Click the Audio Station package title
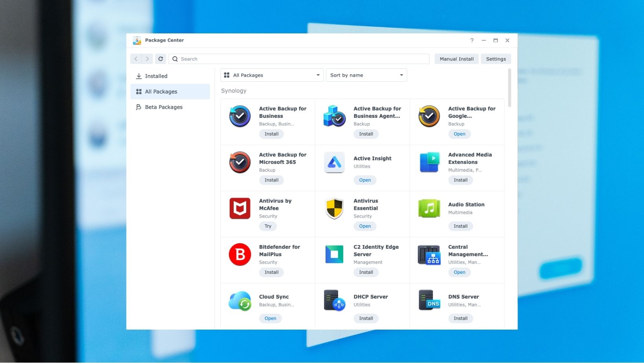 point(466,205)
